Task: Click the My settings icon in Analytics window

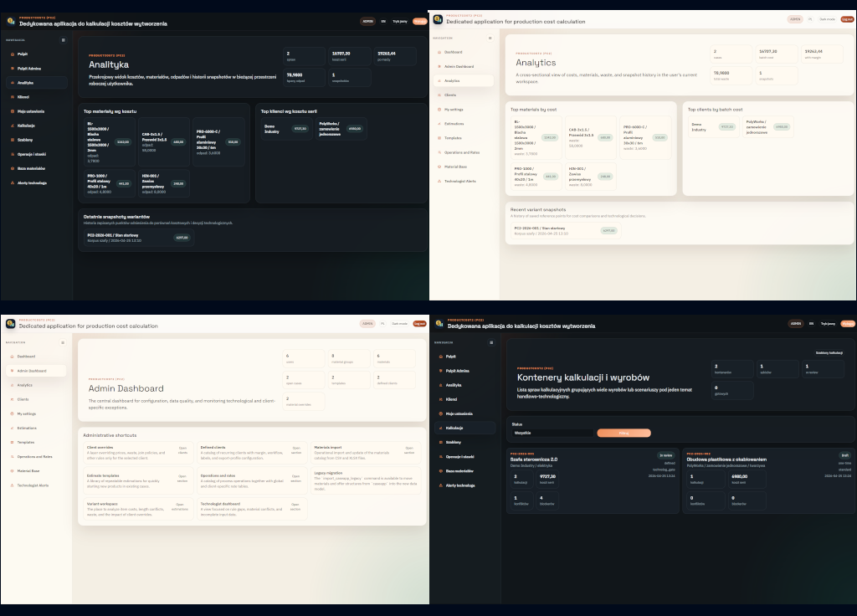Action: pos(439,110)
